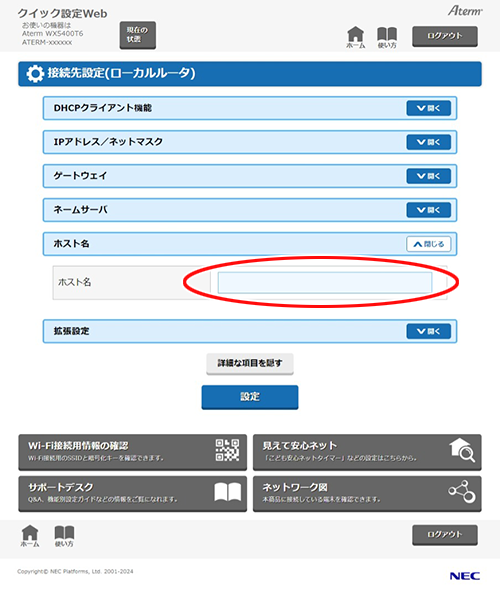This screenshot has height=607, width=500.
Task: Click the クイック設定Web title text
Action: [x=62, y=14]
